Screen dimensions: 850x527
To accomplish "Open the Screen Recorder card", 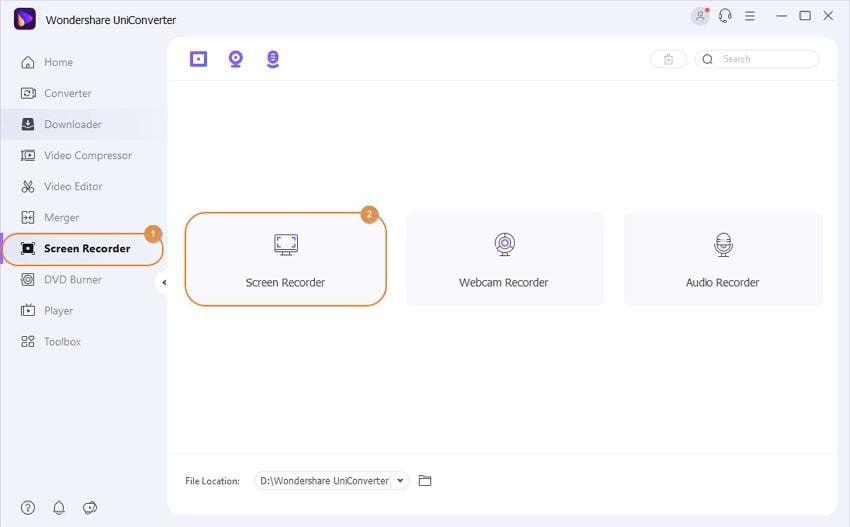I will (286, 259).
